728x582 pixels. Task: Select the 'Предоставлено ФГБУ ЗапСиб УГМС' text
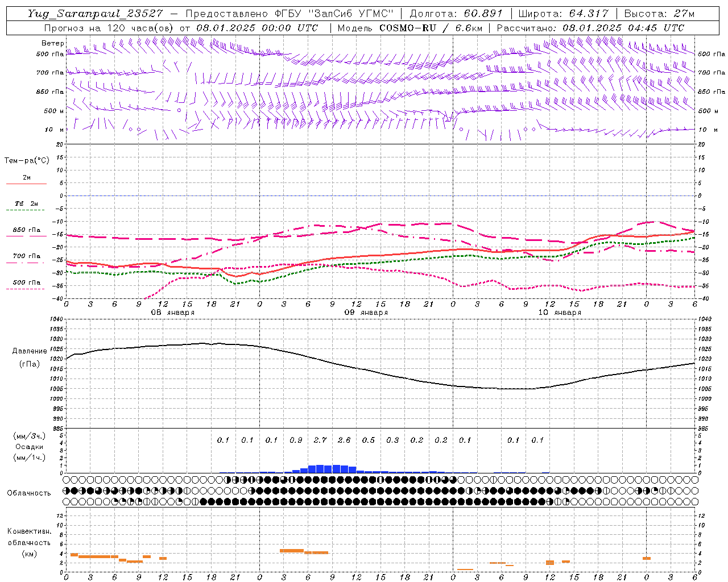coord(290,14)
